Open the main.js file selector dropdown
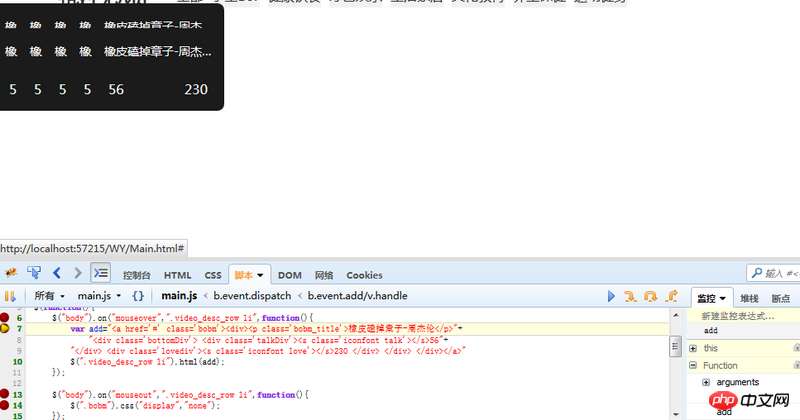Screen dimensions: 800x420 [x=99, y=296]
